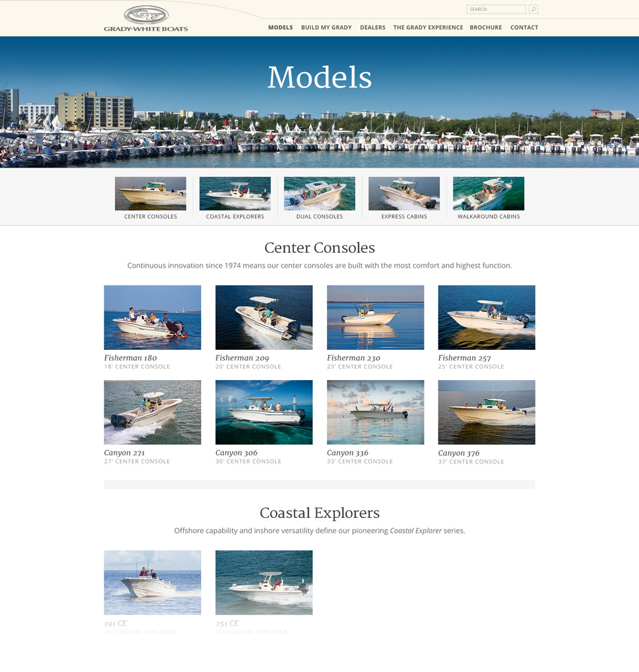Screen dimensions: 639x672
Task: Open the Fisherman 180 boat photo
Action: [x=153, y=318]
